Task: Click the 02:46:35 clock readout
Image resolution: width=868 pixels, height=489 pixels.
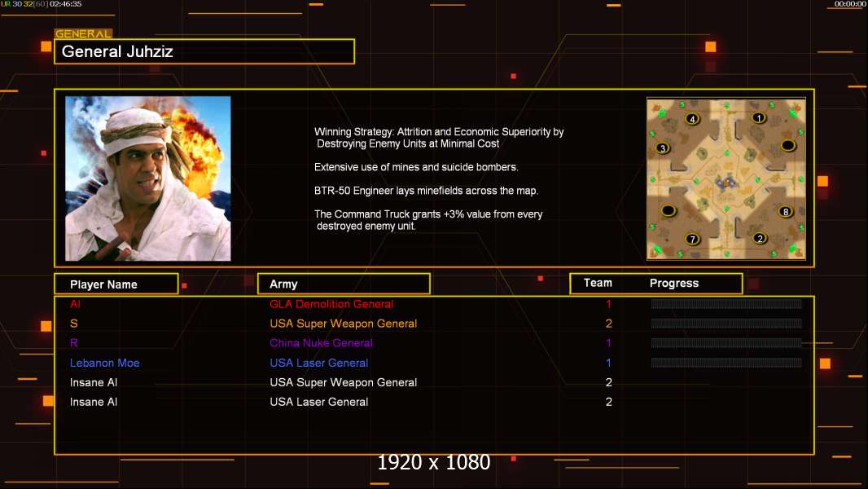Action: (x=65, y=4)
